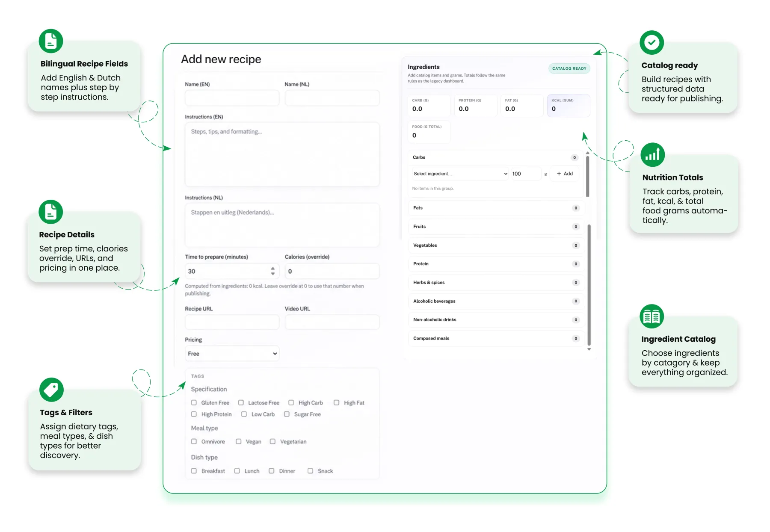Expand the Herbs & spices group
770x532 pixels.
click(496, 283)
